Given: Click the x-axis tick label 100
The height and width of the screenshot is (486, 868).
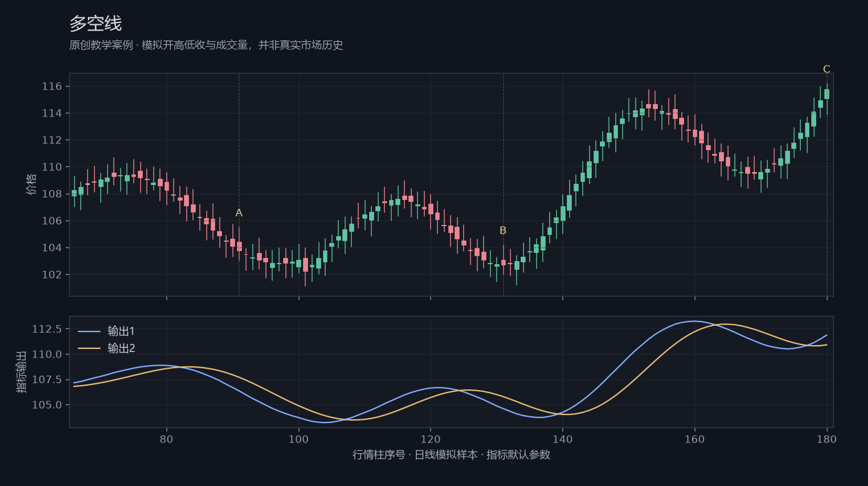Looking at the screenshot, I should (x=299, y=439).
